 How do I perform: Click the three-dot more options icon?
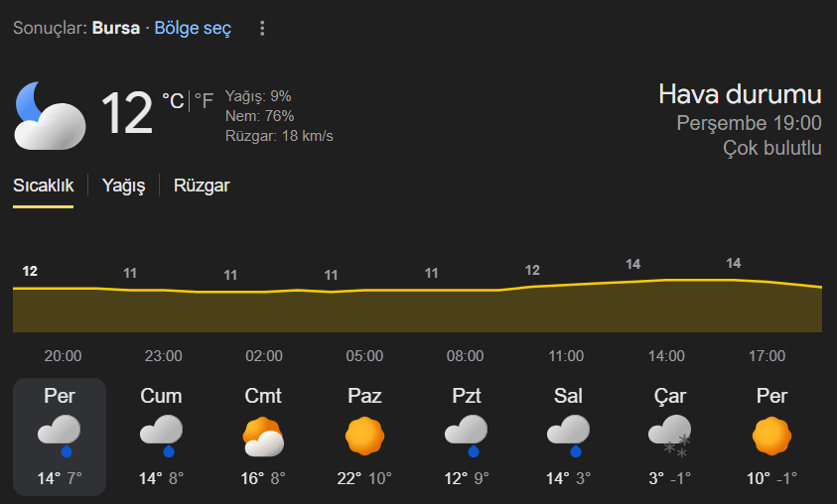[x=262, y=29]
